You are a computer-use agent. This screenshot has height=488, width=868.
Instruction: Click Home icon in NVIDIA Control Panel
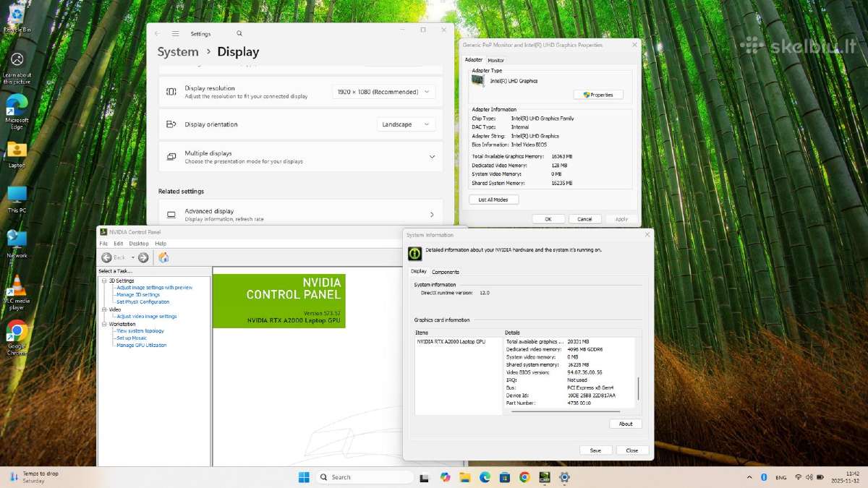click(163, 257)
